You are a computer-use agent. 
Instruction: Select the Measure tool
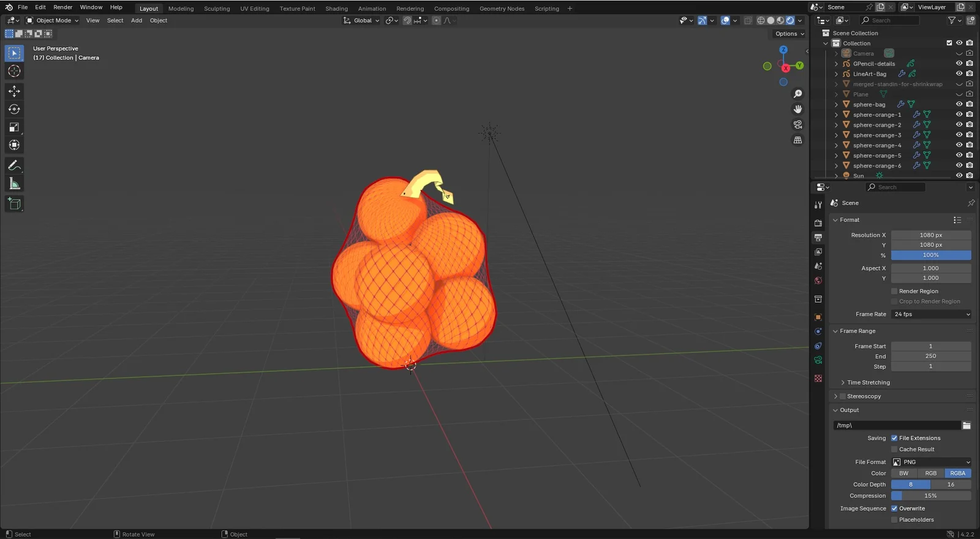coord(14,184)
